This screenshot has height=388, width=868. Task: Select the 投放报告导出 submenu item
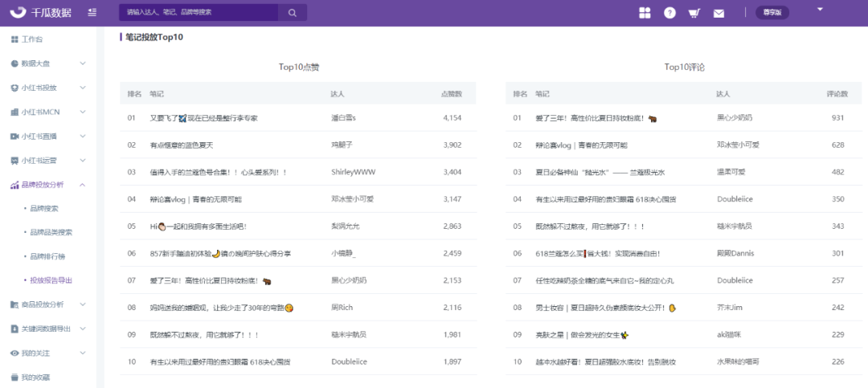(x=51, y=280)
